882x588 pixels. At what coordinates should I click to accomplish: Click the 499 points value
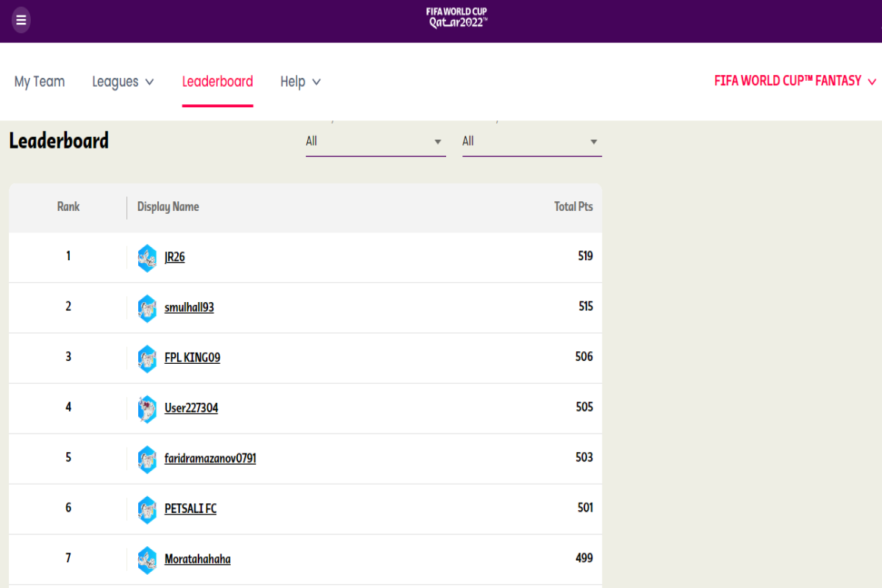(x=584, y=558)
